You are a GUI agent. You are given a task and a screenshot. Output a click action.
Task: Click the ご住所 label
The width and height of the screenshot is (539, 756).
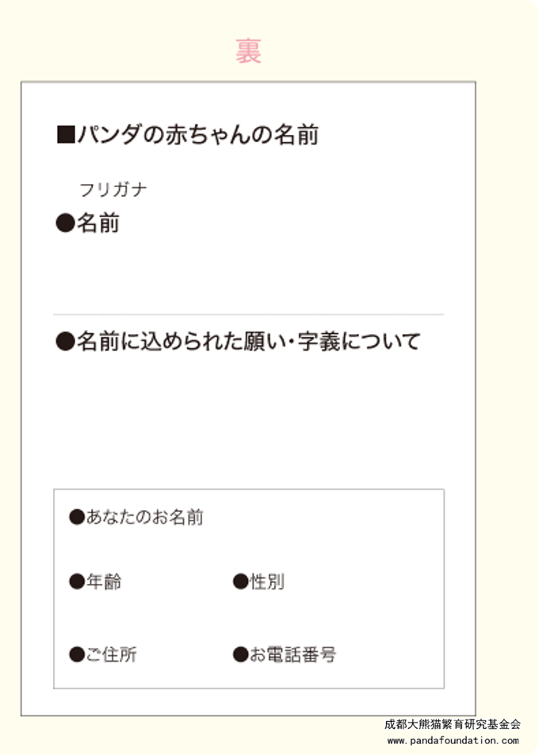coord(111,654)
